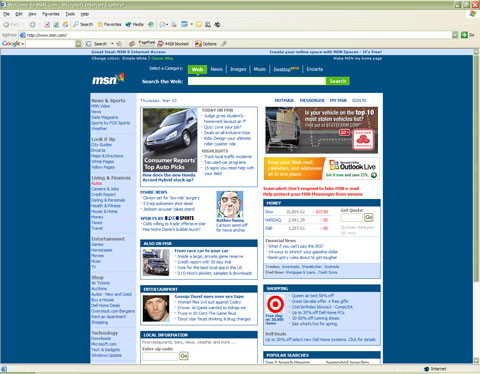The height and width of the screenshot is (374, 480).
Task: Open the address bar dropdown arrow
Action: coord(455,35)
